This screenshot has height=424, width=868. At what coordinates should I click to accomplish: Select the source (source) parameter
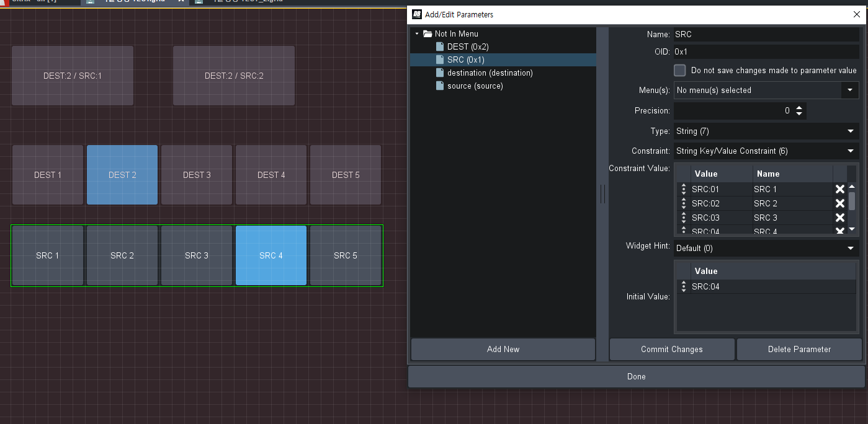[x=475, y=86]
